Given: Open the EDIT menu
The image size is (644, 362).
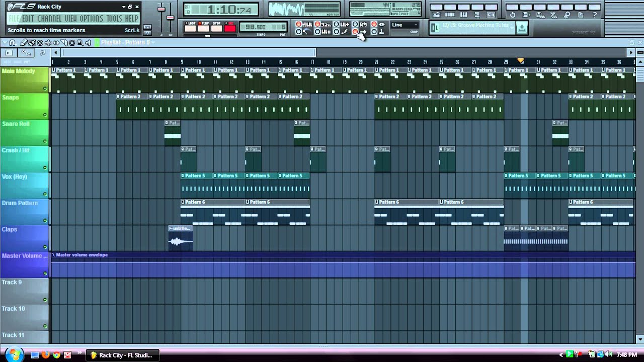Looking at the screenshot, I should coord(28,19).
